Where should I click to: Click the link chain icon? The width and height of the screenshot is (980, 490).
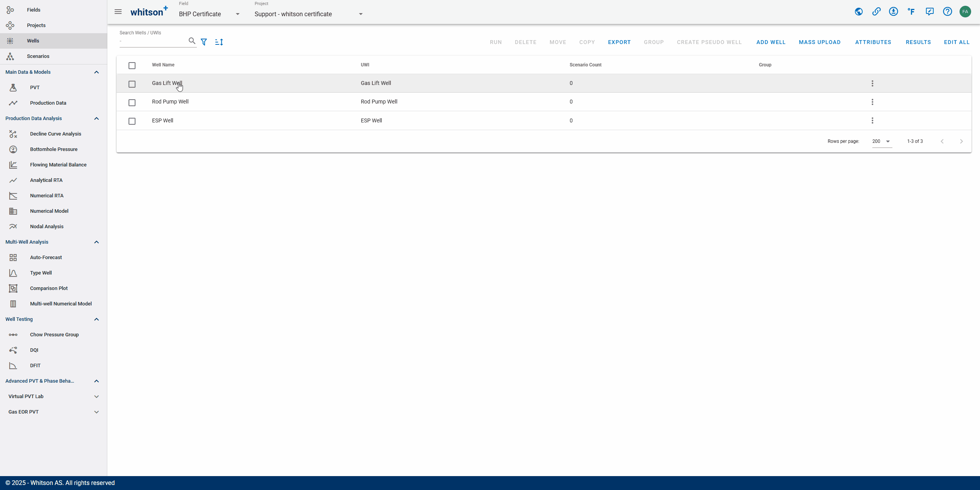876,12
